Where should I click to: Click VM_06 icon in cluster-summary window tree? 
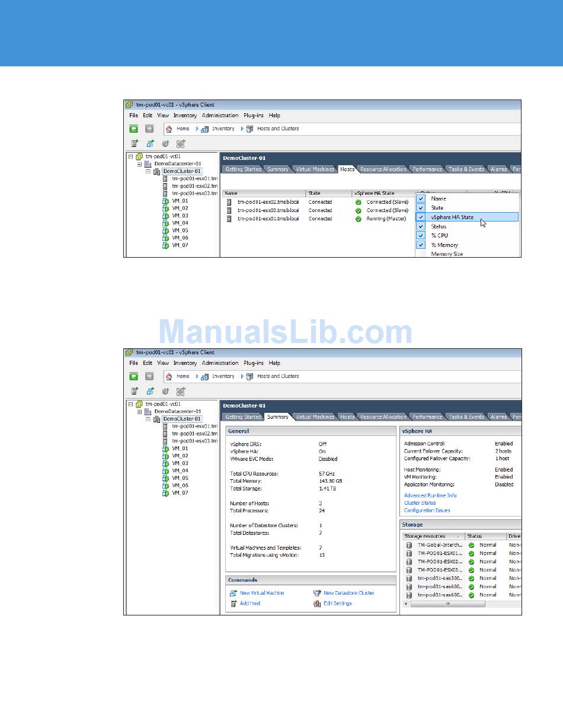[x=166, y=485]
